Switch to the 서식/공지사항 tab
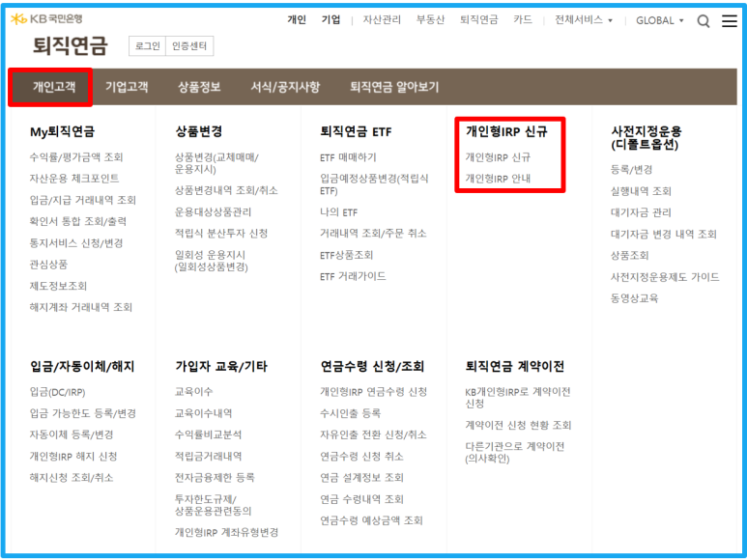The width and height of the screenshot is (747, 560). (x=285, y=87)
